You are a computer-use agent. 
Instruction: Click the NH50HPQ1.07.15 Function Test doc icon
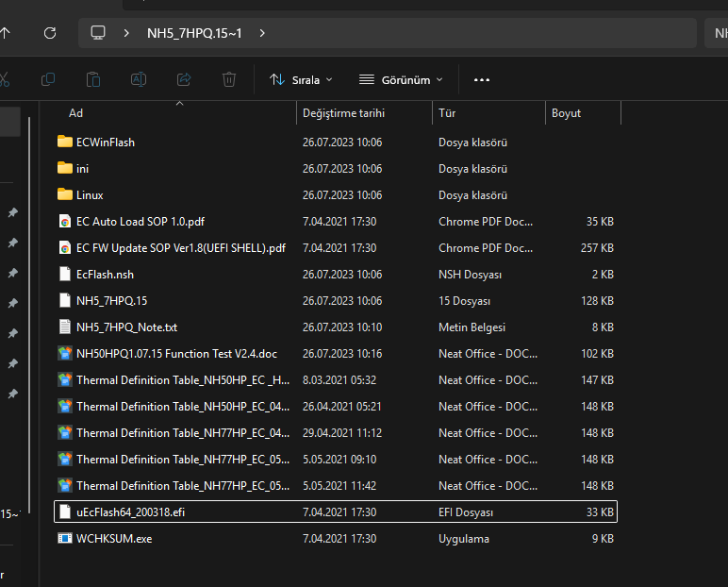pos(65,353)
